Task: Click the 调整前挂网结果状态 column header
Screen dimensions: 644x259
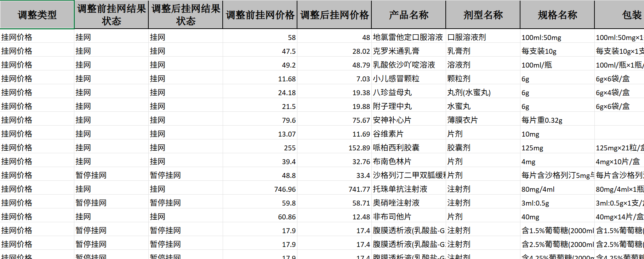Action: click(112, 15)
